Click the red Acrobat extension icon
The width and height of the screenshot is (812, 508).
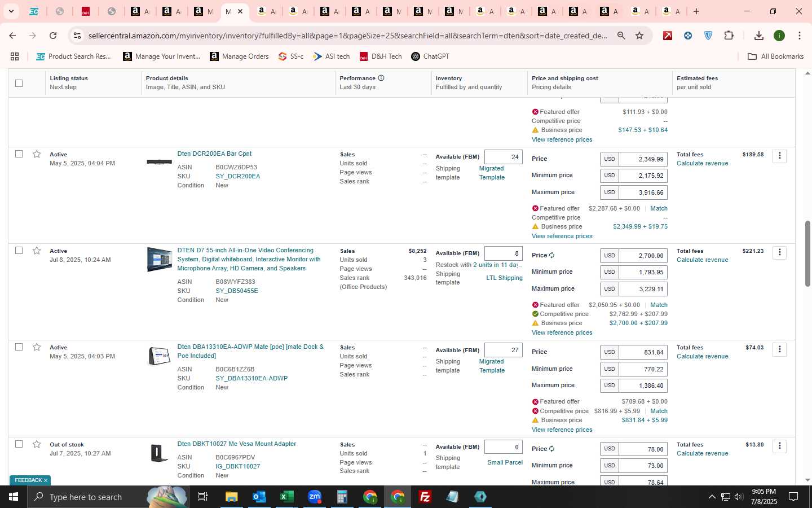pos(668,36)
